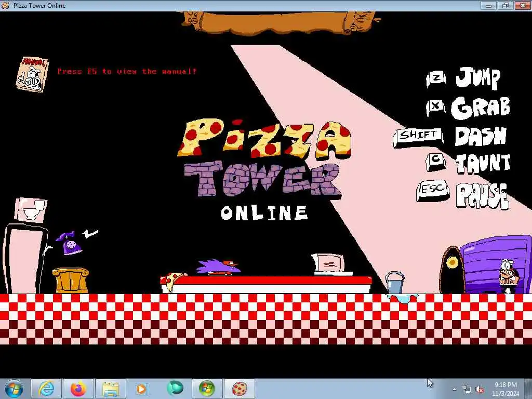Viewport: 532px width, 399px height.
Task: Click the ESC key icon beside Pause
Action: 433,190
